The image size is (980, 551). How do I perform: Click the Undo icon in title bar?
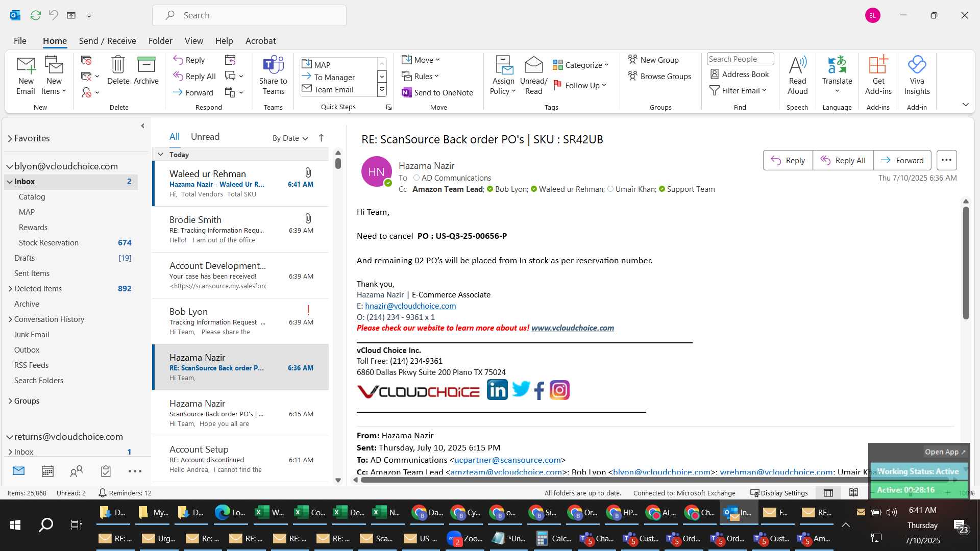53,15
